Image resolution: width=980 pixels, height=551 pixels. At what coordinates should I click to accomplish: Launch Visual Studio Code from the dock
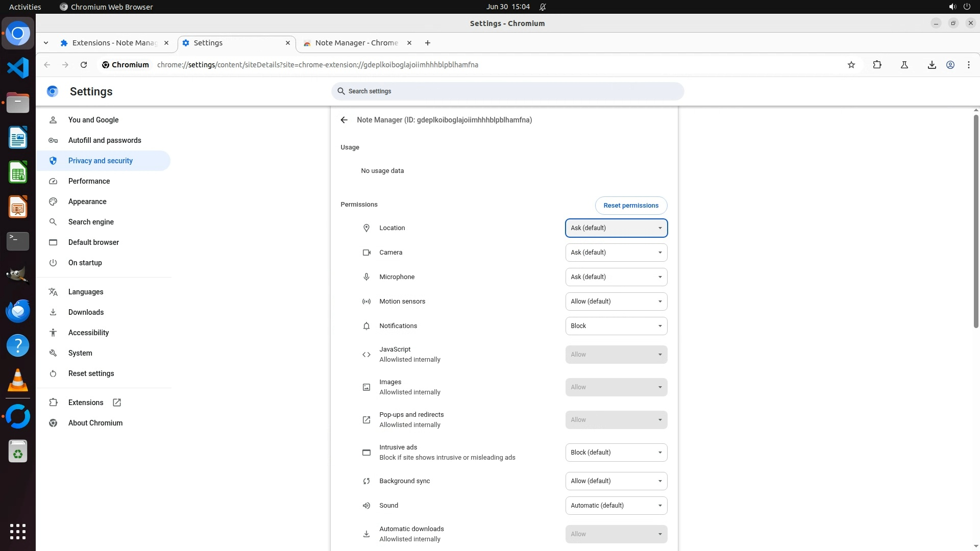18,68
